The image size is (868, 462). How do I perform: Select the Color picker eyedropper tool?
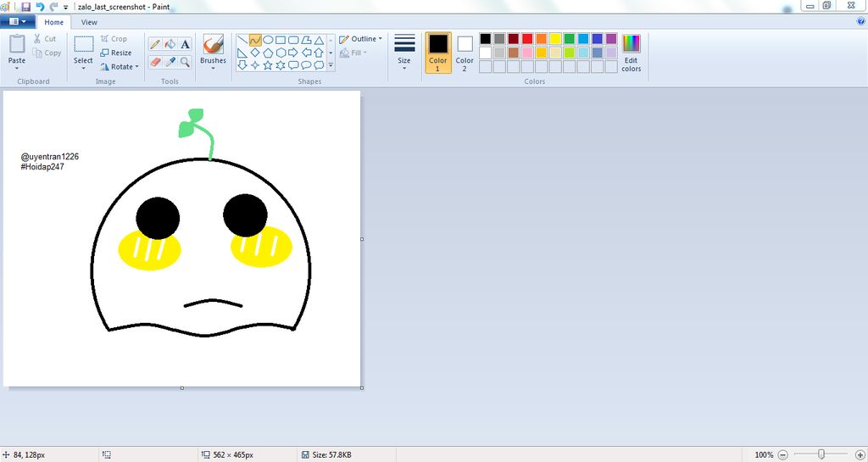tap(170, 62)
